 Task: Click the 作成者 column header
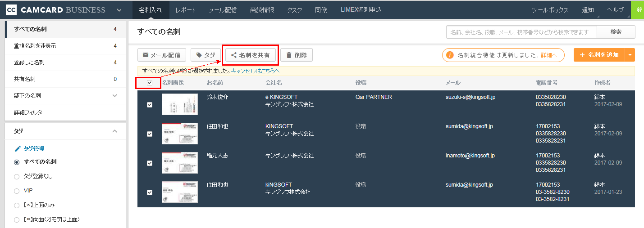603,83
